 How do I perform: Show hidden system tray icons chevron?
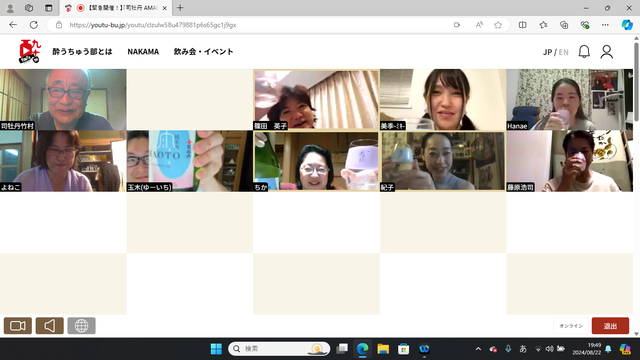pos(478,349)
